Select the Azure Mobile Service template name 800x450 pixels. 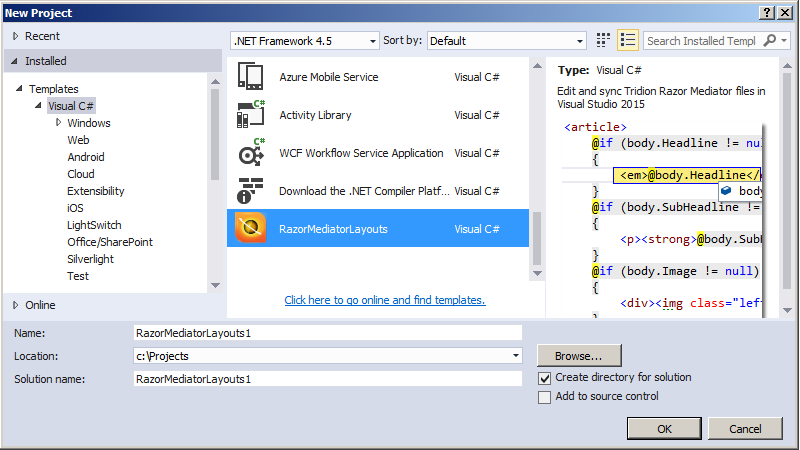(x=329, y=77)
